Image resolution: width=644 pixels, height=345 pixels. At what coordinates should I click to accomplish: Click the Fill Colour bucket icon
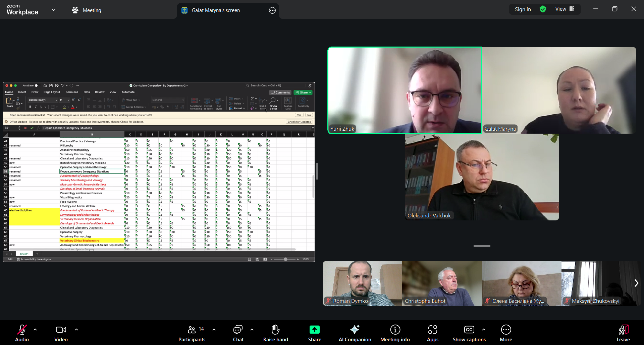[x=64, y=107]
